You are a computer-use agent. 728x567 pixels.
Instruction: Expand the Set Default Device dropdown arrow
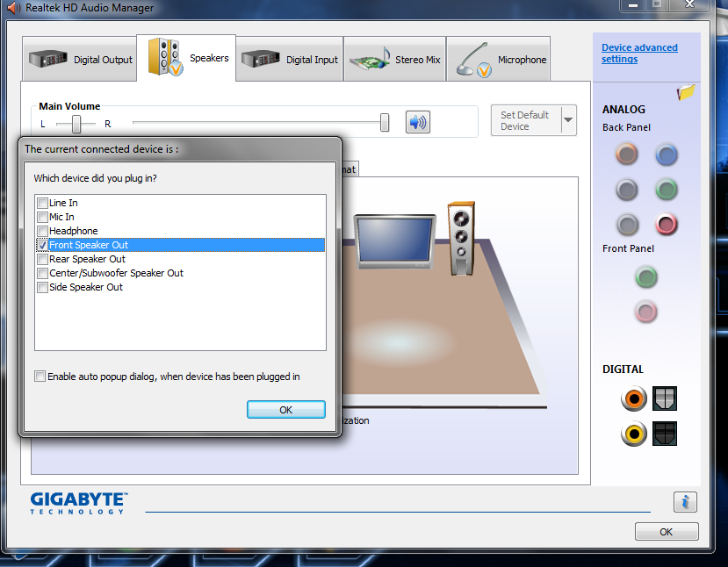point(568,120)
